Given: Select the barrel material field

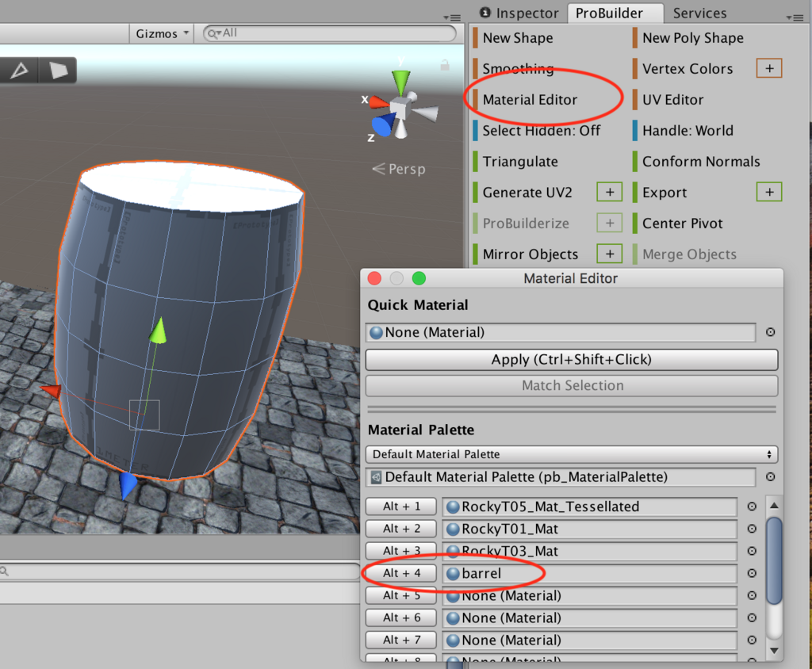Looking at the screenshot, I should point(590,573).
